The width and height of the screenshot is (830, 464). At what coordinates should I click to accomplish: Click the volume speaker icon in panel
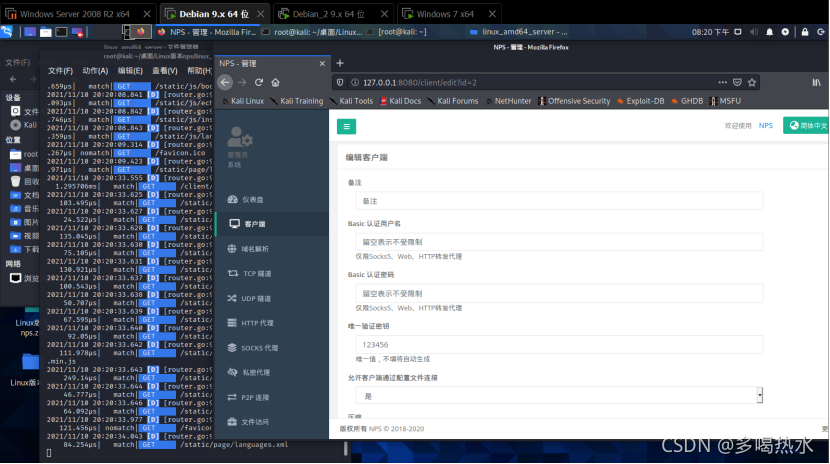753,32
